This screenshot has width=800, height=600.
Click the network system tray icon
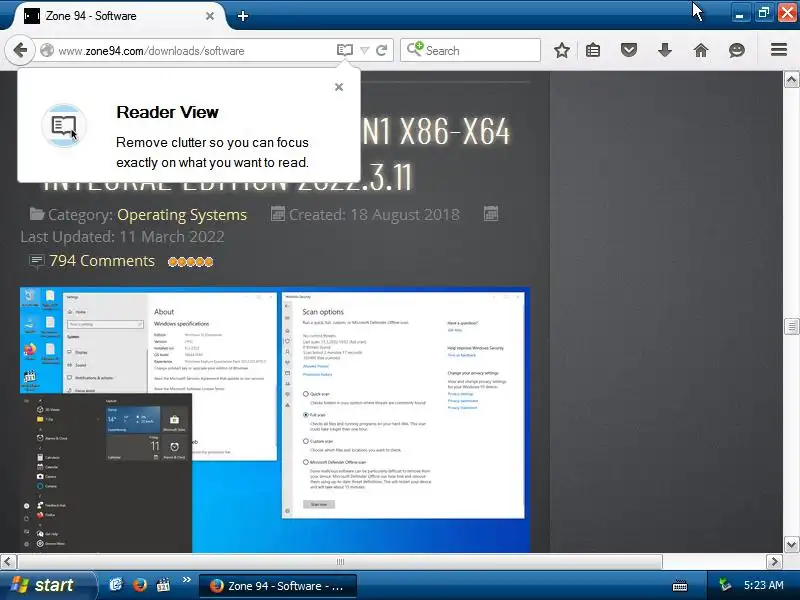tap(724, 585)
